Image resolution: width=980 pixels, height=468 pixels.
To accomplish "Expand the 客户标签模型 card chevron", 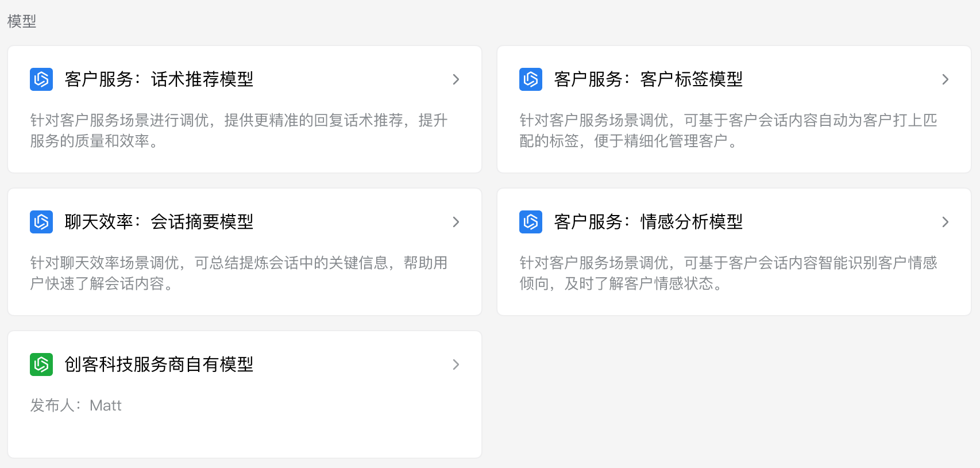I will click(x=945, y=79).
